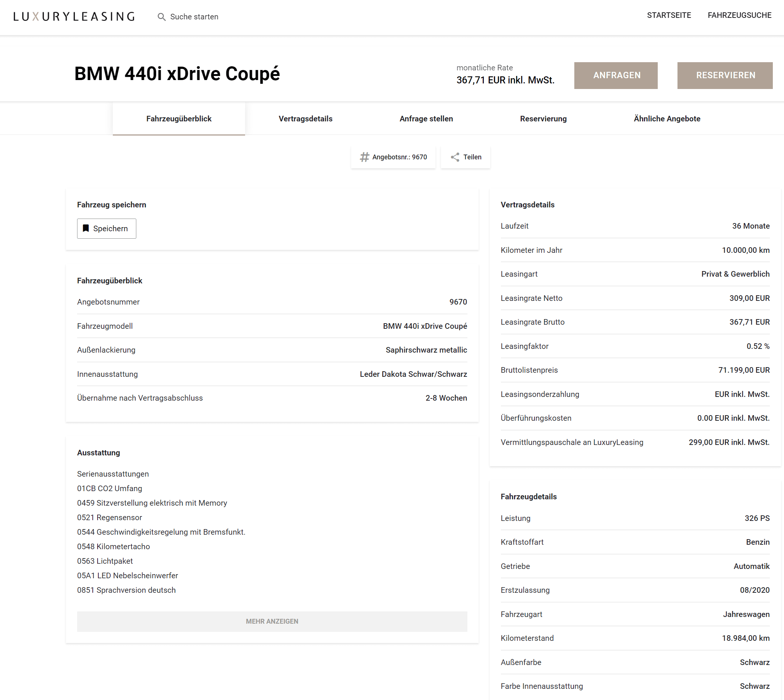Expand equipment list with MEHR ANZEIGEN

pos(272,621)
